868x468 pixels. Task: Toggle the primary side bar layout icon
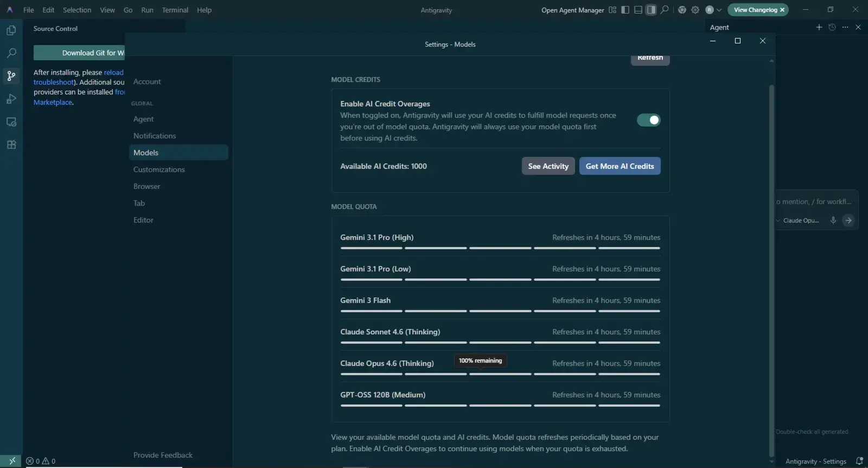625,10
